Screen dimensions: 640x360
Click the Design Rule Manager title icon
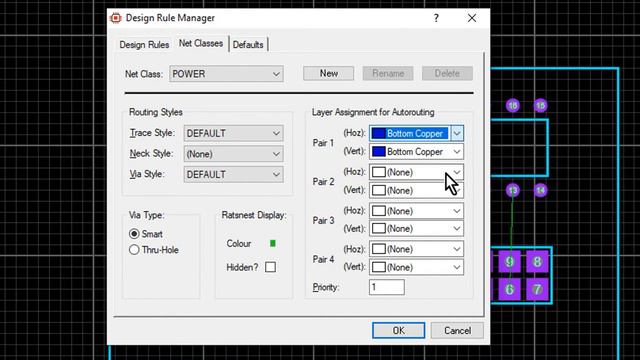(x=116, y=18)
